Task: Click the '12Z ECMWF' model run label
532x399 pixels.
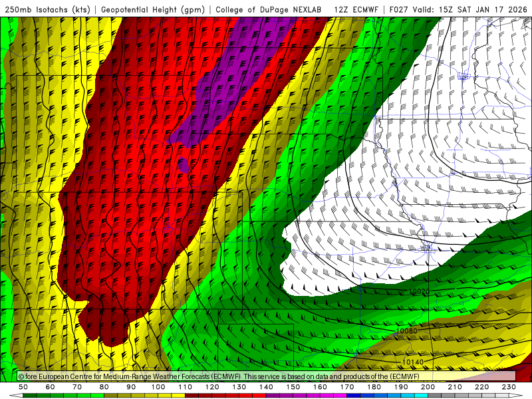Action: (x=356, y=9)
